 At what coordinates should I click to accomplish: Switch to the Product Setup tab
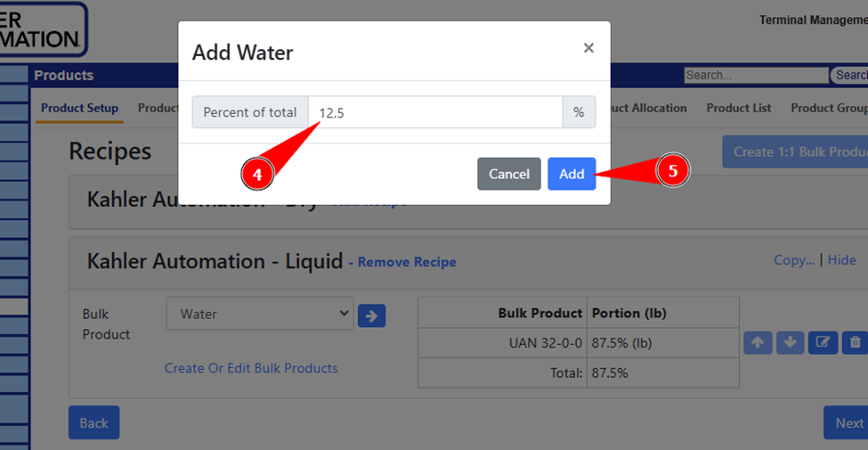coord(79,108)
